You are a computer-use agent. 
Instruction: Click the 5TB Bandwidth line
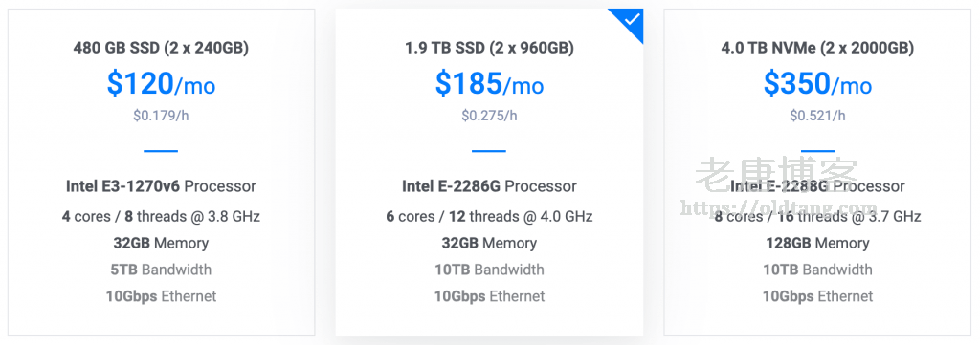[x=161, y=270]
